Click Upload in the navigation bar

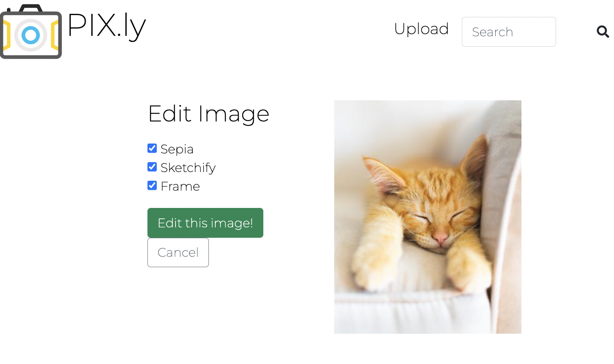point(421,29)
